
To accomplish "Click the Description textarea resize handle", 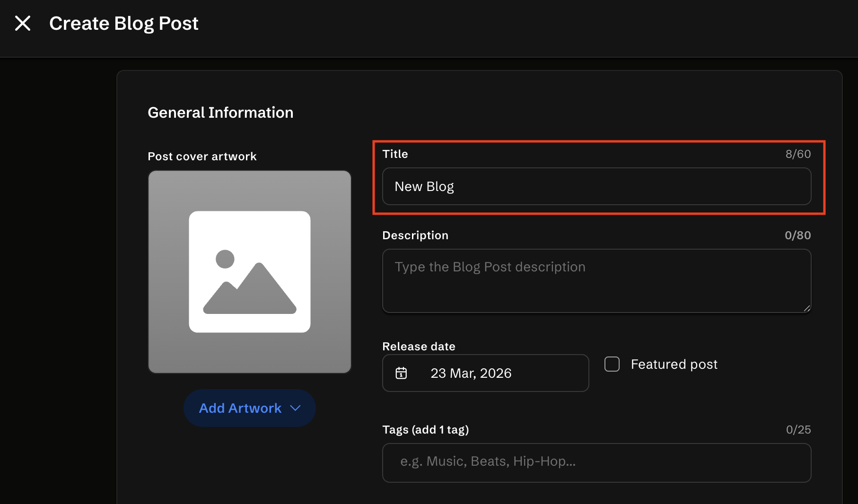I will tap(806, 308).
